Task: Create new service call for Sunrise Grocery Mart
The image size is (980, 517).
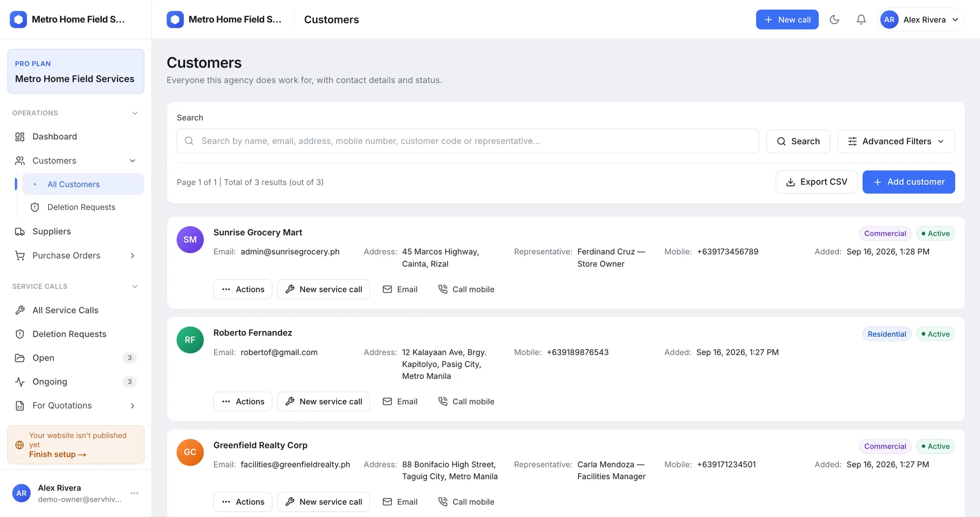Action: [x=323, y=289]
